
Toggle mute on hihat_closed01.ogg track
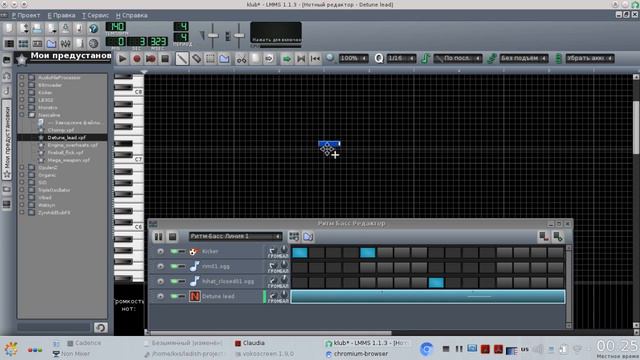[x=174, y=281]
